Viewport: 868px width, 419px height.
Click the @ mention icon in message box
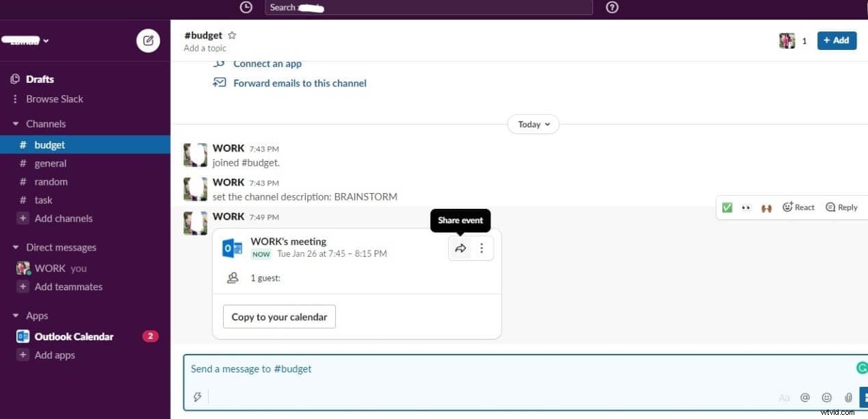coord(805,397)
